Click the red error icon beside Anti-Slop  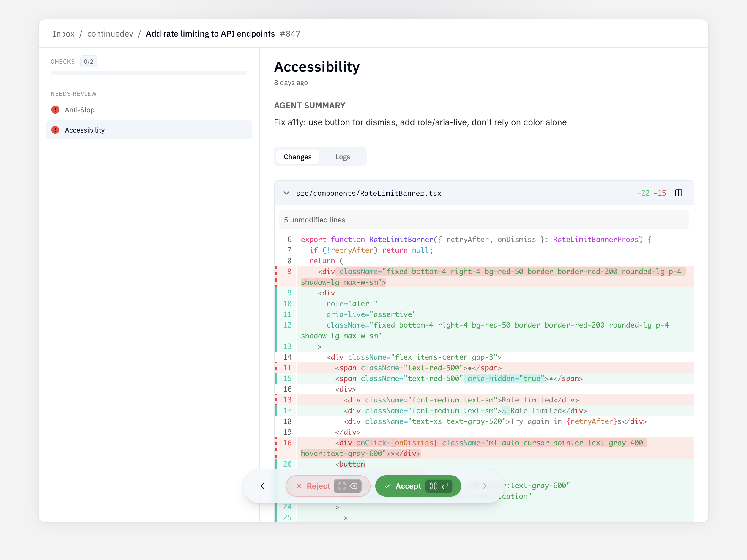pos(55,110)
